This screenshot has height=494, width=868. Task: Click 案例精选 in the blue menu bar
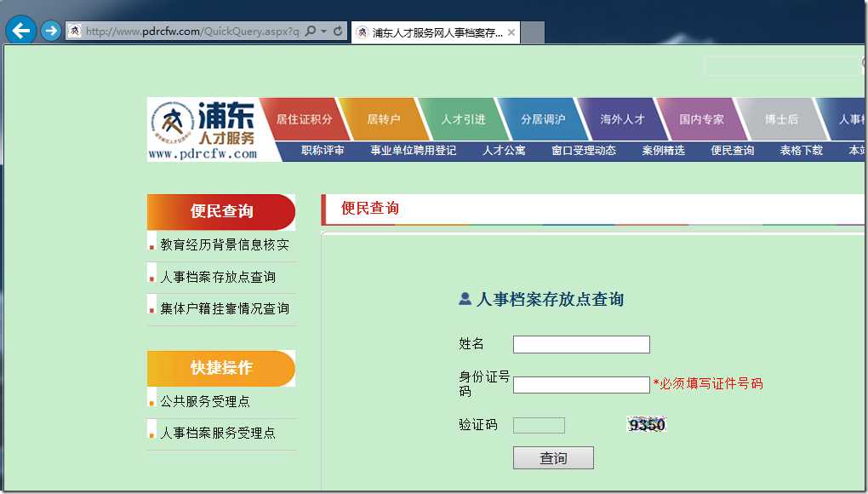point(663,151)
